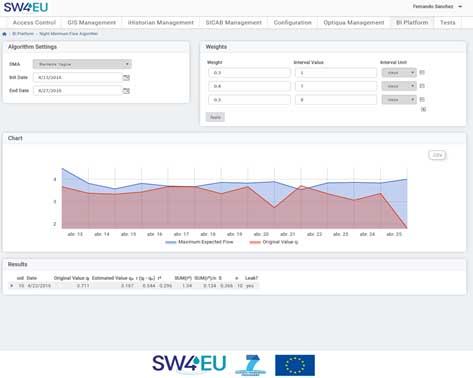Click the Weight field containing 0.4
This screenshot has width=473, height=378.
(249, 86)
